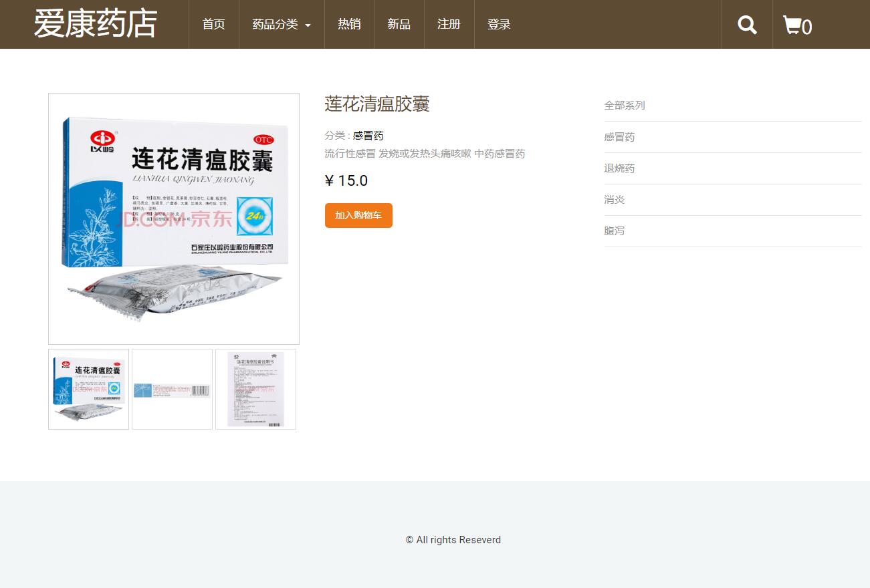View the first product box thumbnail
The image size is (870, 588).
(x=88, y=389)
